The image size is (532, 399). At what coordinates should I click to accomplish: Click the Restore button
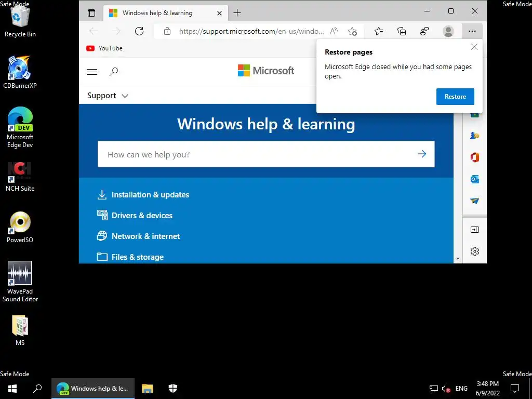click(x=455, y=97)
